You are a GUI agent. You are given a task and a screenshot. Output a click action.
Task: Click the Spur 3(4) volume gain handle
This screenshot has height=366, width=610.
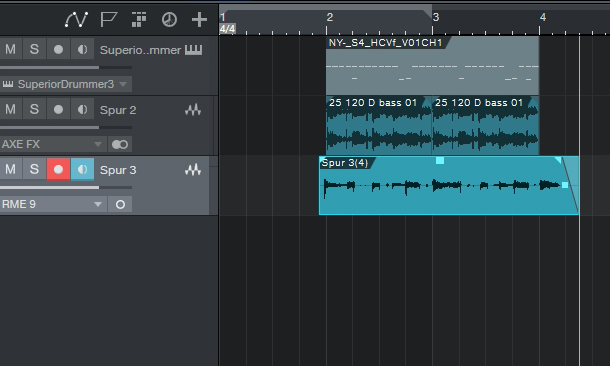440,160
